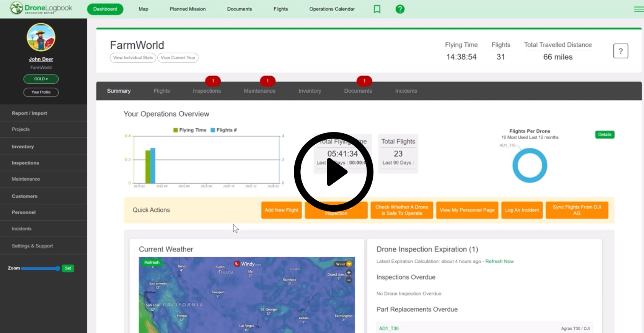Click View Current Year button
Screen dimensions: 644x333
pos(178,58)
